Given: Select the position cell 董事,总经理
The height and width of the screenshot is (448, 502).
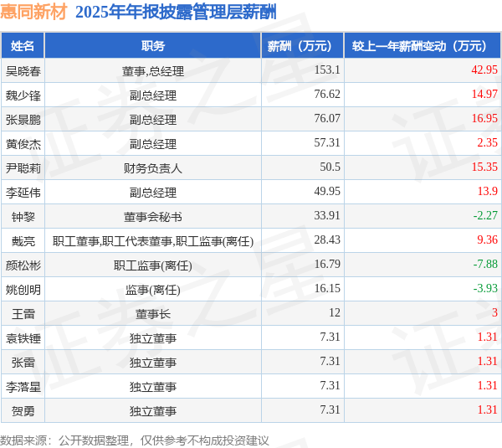Looking at the screenshot, I should [x=153, y=71].
